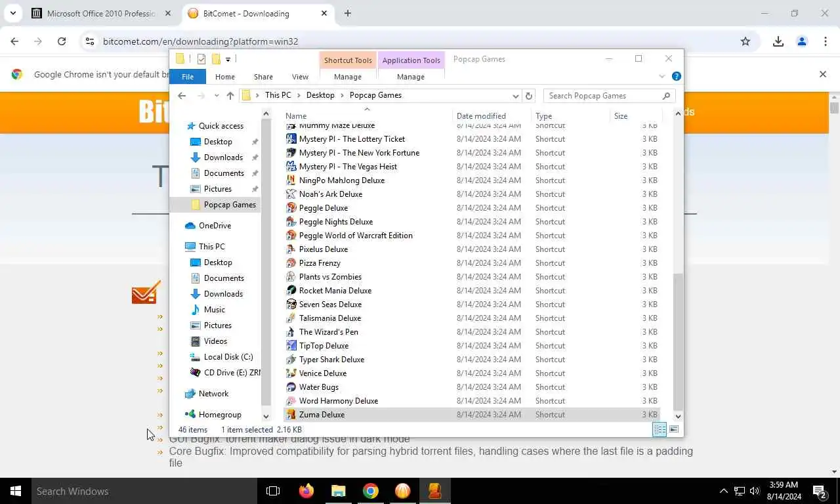
Task: Show hidden system tray icons
Action: pyautogui.click(x=724, y=491)
